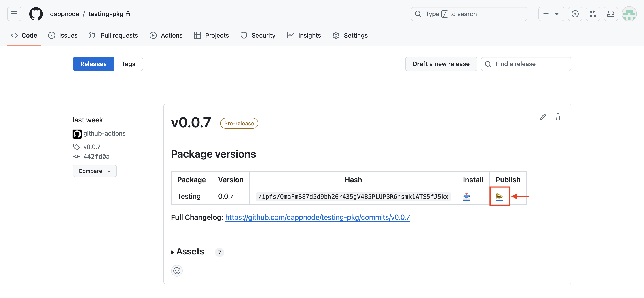644x298 pixels.
Task: Open the user avatar menu
Action: point(629,14)
